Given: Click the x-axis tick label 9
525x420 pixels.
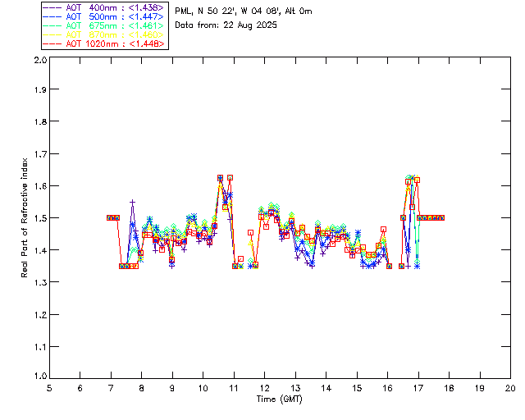Looking at the screenshot, I should (172, 388).
